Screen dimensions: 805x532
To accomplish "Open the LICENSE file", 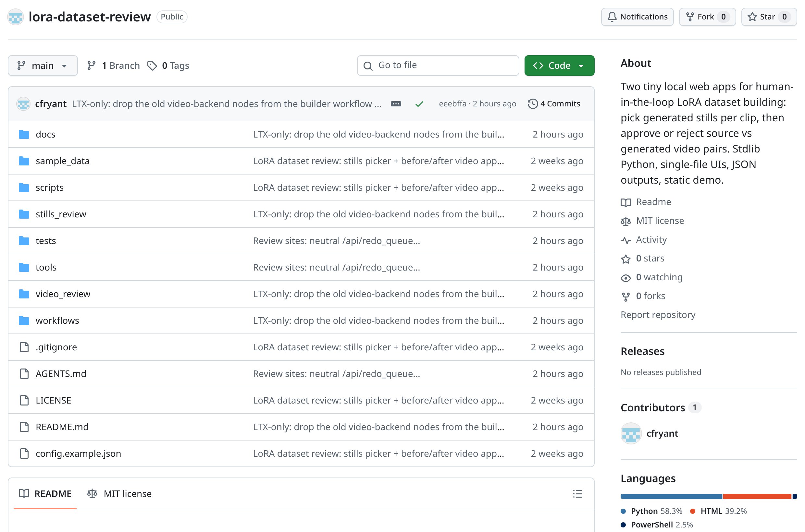I will (x=53, y=400).
